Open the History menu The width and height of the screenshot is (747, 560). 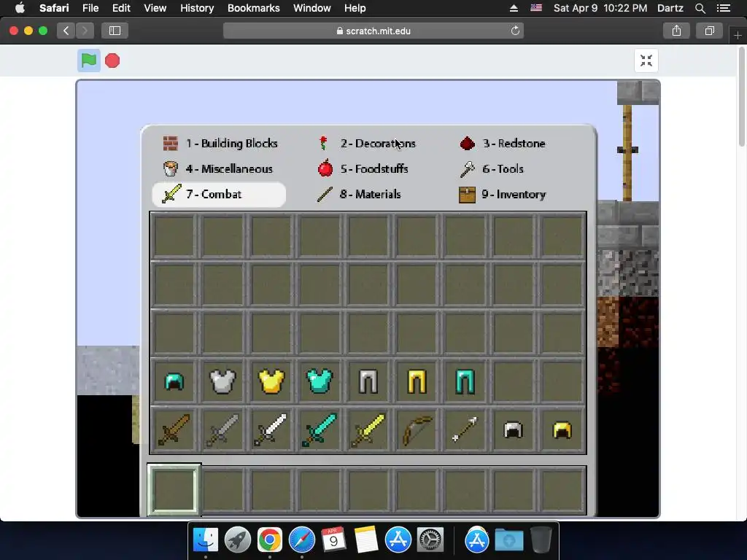[197, 8]
